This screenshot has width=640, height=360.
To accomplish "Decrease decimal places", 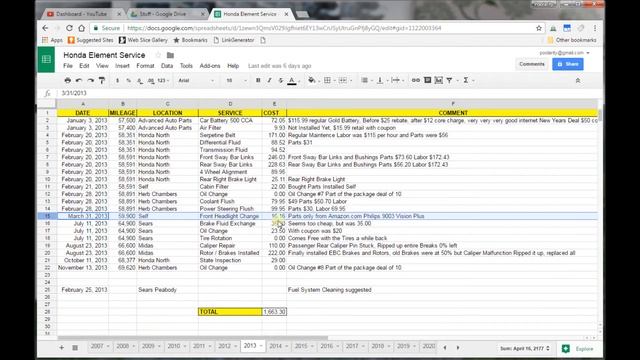I will coord(140,80).
